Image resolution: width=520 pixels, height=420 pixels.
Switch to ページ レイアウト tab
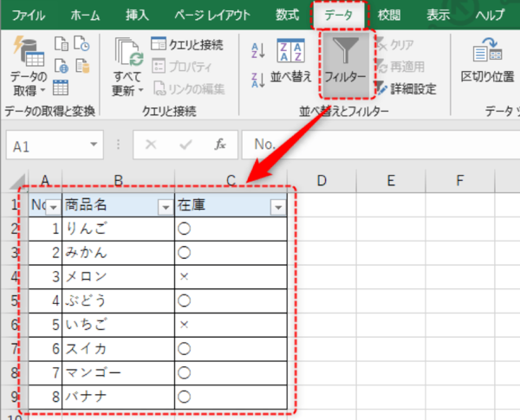[212, 16]
